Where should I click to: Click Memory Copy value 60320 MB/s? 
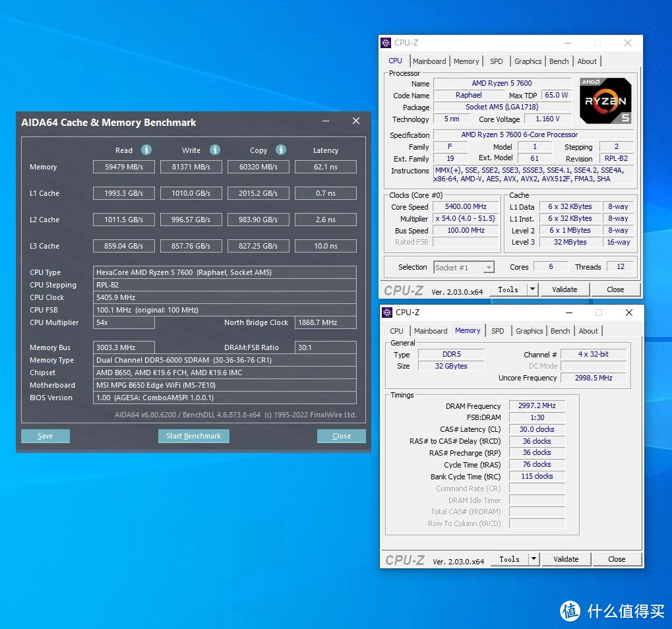point(259,167)
